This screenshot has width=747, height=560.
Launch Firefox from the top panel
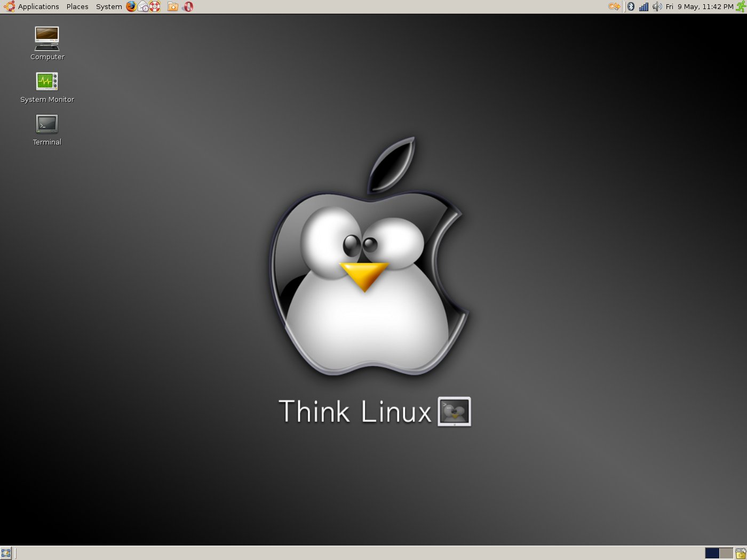coord(131,6)
